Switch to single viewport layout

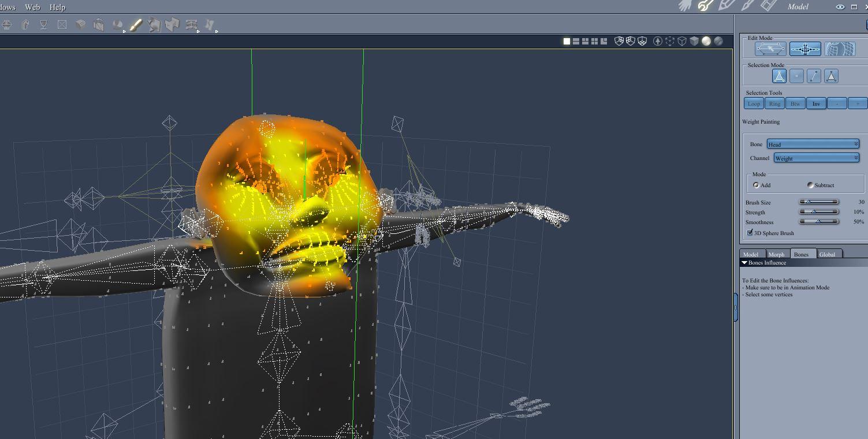[x=567, y=41]
